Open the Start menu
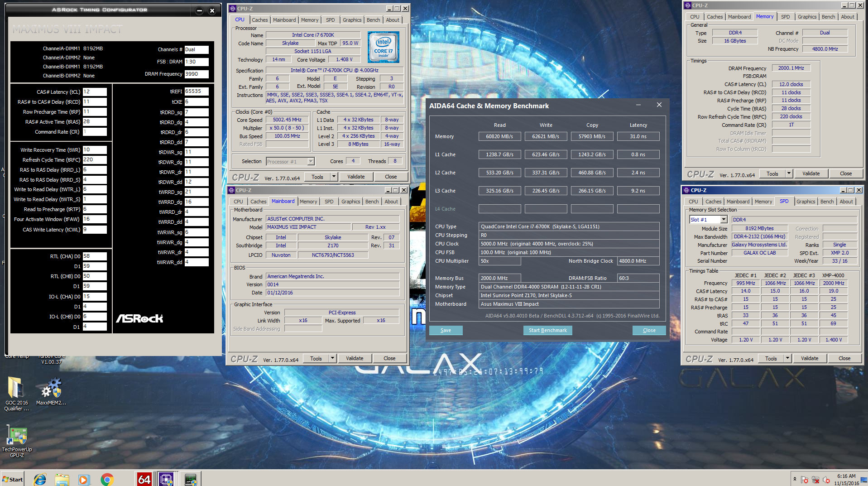Screen dimensions: 868x486 click(x=12, y=479)
